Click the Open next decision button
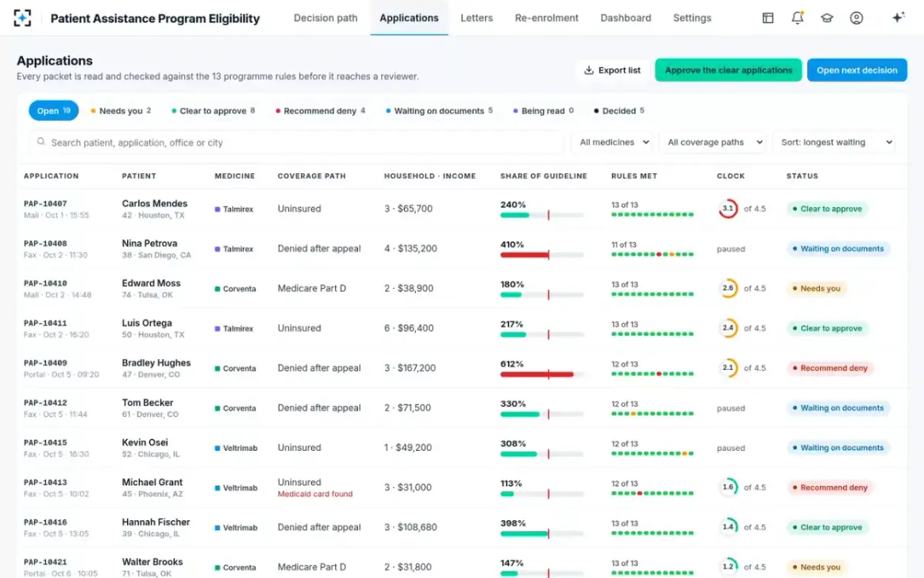 857,70
